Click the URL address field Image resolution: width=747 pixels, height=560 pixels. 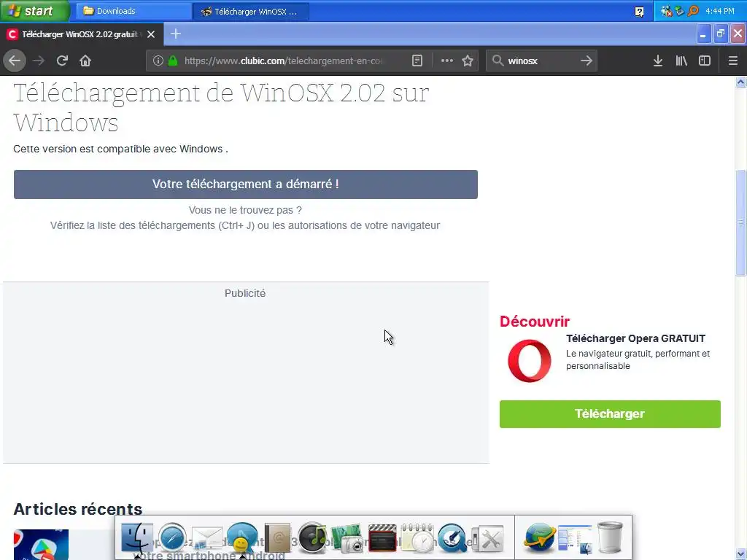(283, 61)
